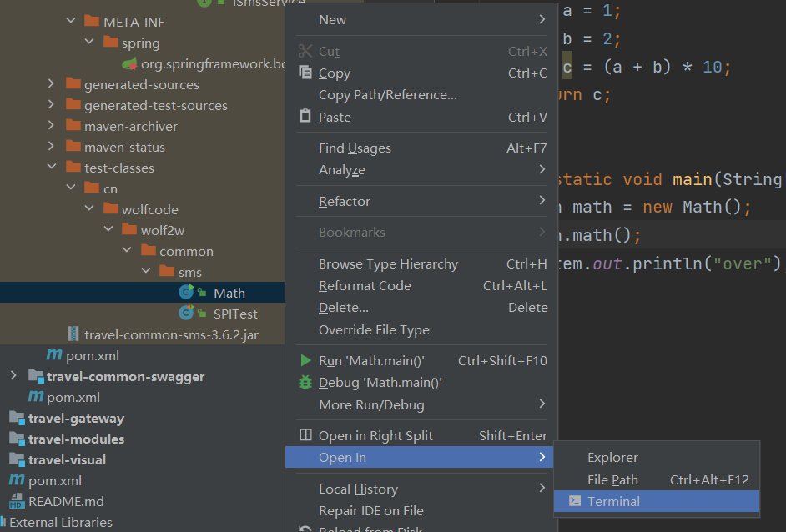
Task: Open the New submenu
Action: (421, 19)
